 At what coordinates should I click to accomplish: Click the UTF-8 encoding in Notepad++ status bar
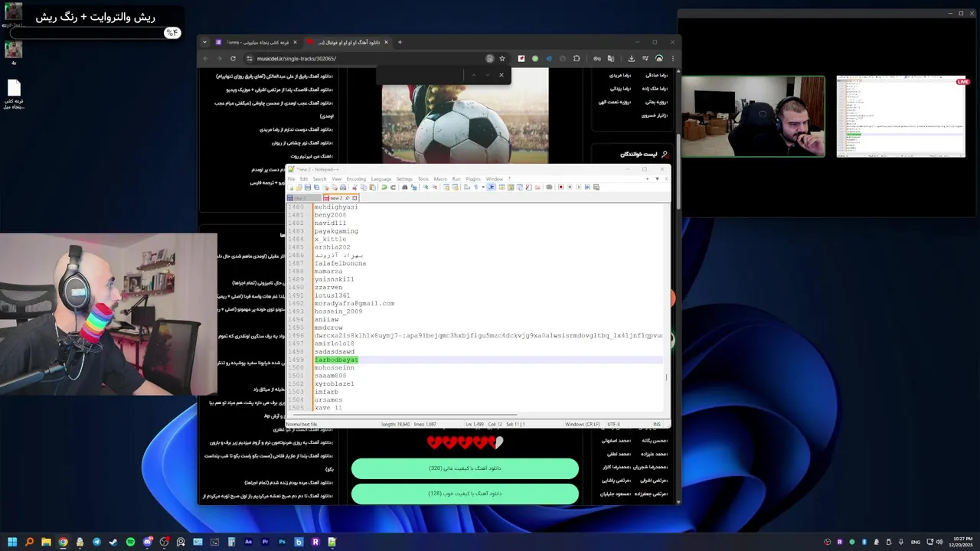pyautogui.click(x=614, y=424)
